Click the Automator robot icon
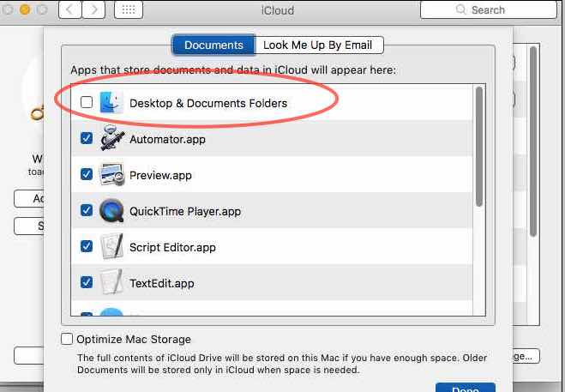The image size is (565, 392). [x=112, y=138]
